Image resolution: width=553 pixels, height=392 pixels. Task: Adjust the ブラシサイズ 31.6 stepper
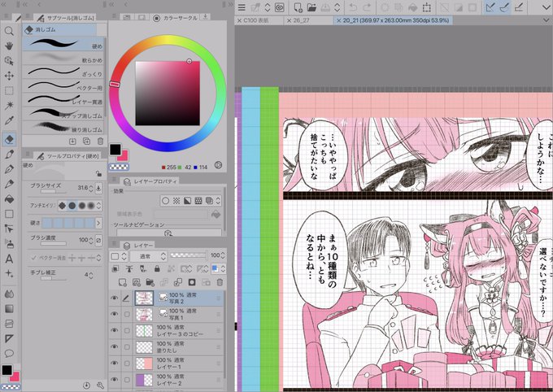coord(91,188)
